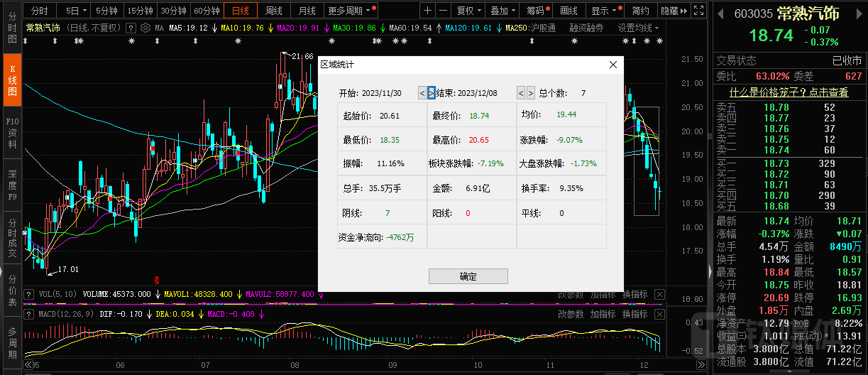Click 筹码 toolbar button

537,11
